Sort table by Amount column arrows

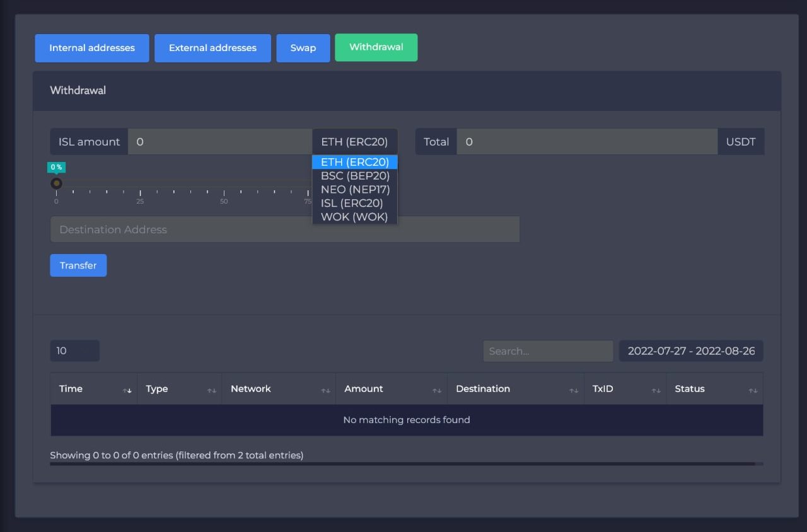436,390
